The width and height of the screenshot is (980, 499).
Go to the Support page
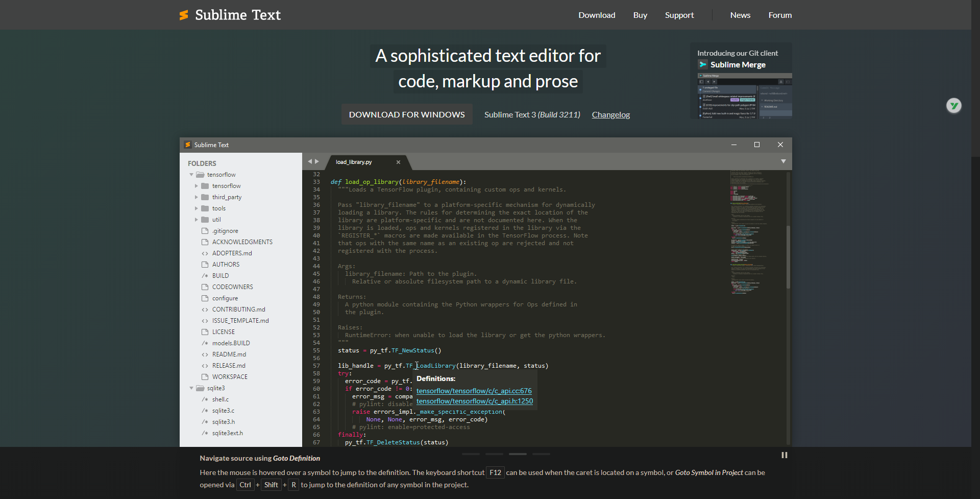pyautogui.click(x=679, y=15)
